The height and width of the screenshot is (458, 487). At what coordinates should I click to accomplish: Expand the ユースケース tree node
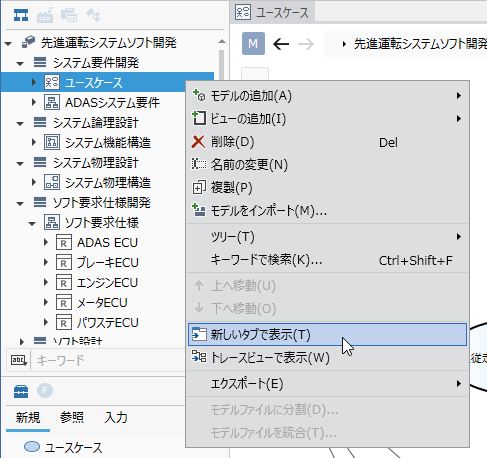click(33, 82)
